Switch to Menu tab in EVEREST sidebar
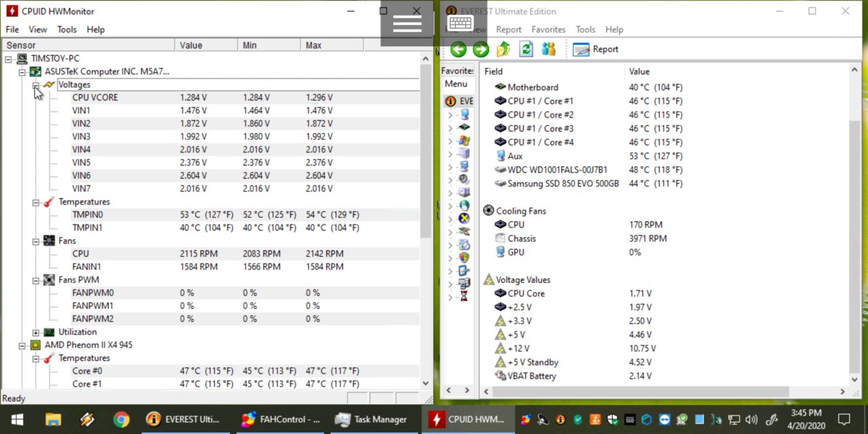868x434 pixels. coord(456,84)
